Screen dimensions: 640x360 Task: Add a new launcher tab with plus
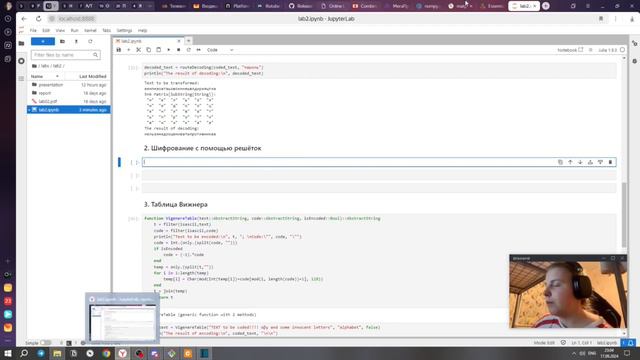coord(188,41)
